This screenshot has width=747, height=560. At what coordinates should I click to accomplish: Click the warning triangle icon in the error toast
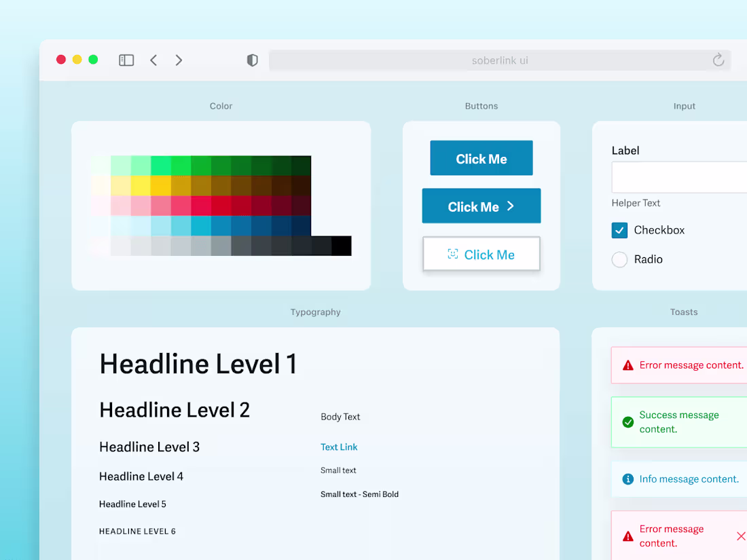click(x=629, y=365)
